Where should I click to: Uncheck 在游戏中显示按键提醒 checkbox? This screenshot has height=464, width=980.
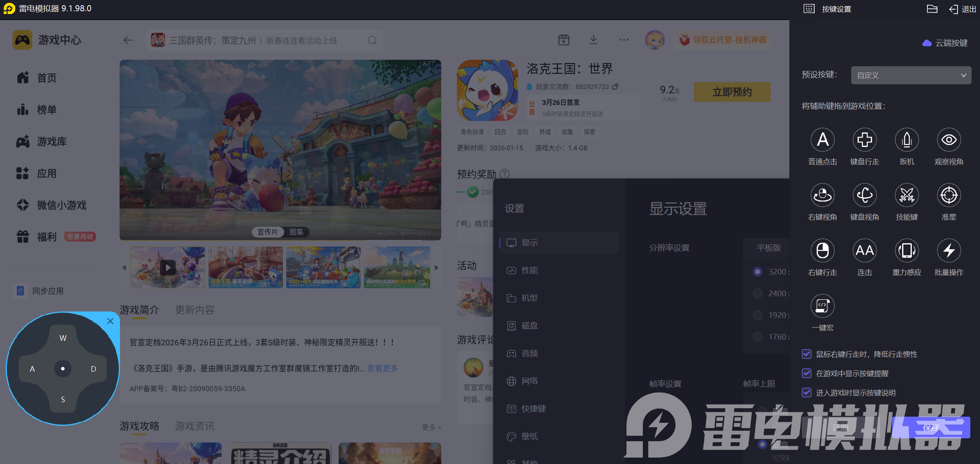pos(806,373)
